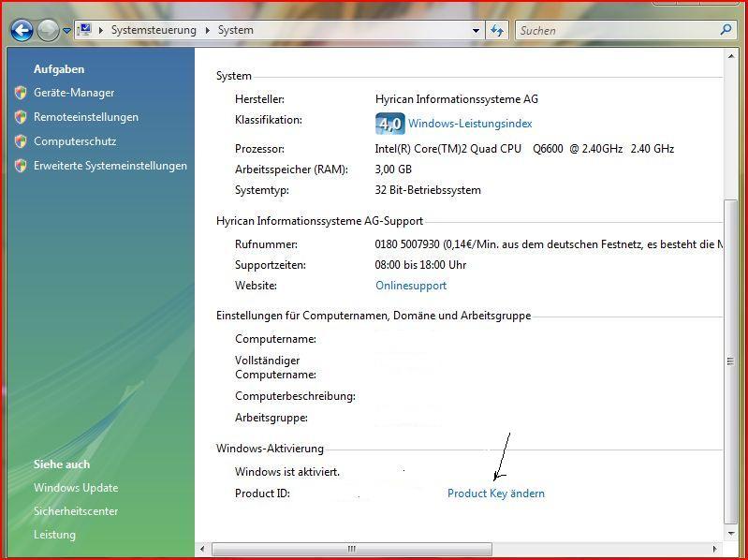Viewport: 748px width, 560px height.
Task: Click the horizontal scrollbar thumb
Action: click(x=352, y=549)
